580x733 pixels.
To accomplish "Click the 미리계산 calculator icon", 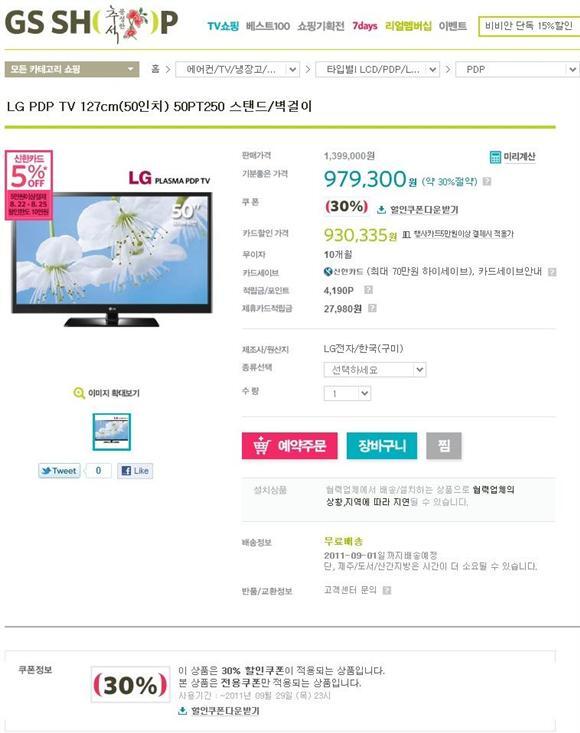I will (x=495, y=157).
